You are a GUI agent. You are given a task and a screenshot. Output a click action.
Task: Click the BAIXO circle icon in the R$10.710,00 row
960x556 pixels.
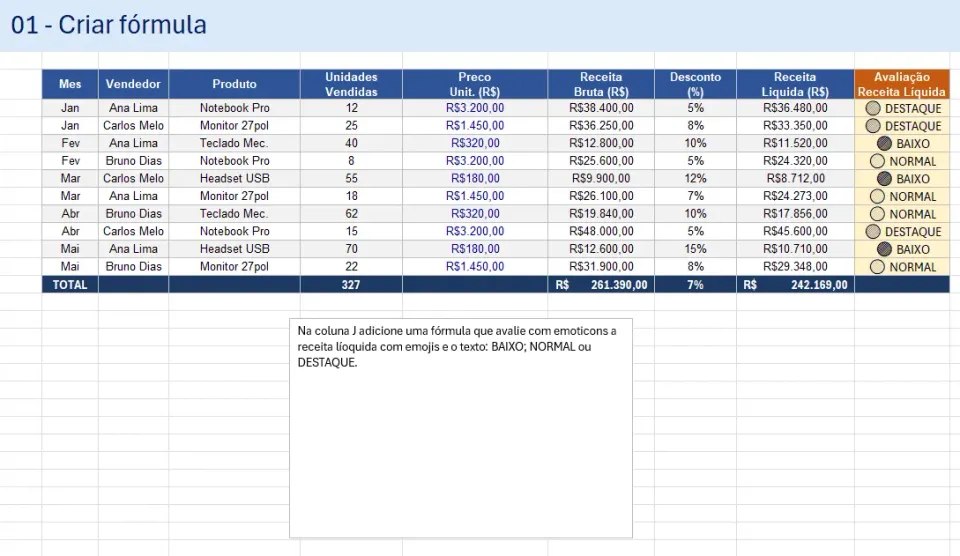click(884, 249)
